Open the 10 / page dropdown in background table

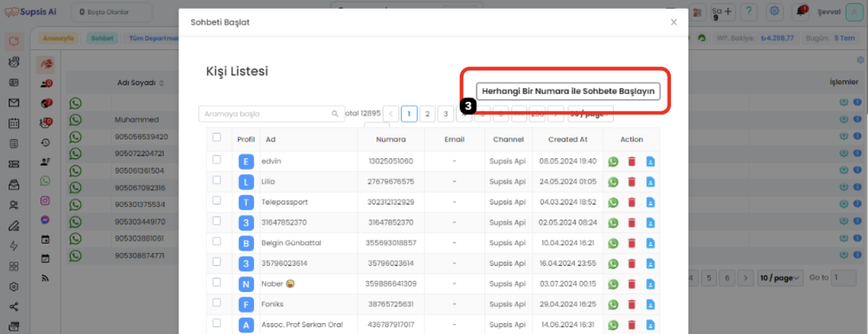[x=780, y=278]
